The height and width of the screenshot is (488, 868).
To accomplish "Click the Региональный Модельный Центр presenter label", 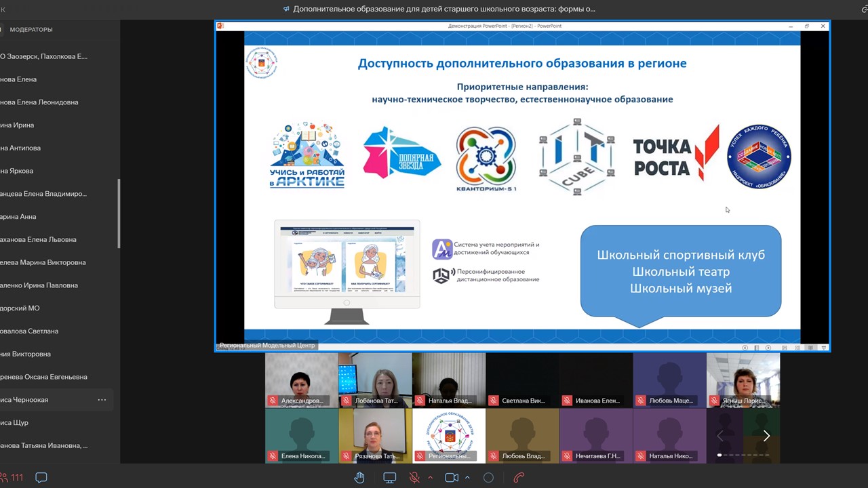I will [267, 346].
